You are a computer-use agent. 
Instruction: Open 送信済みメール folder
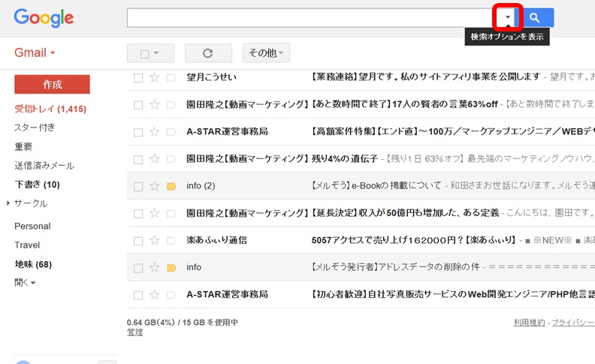(x=44, y=165)
